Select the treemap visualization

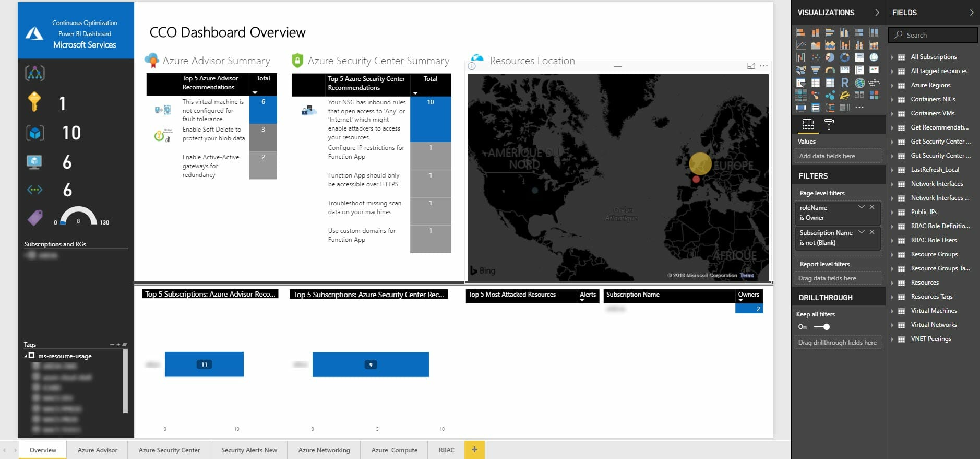859,57
